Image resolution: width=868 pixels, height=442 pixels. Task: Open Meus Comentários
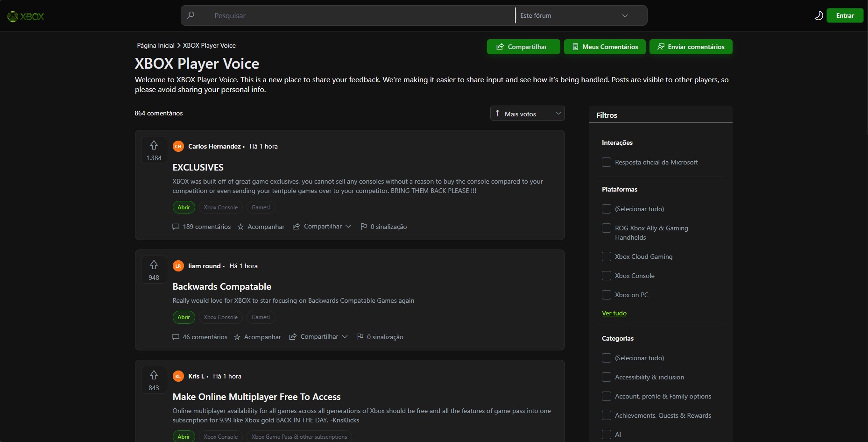[605, 47]
